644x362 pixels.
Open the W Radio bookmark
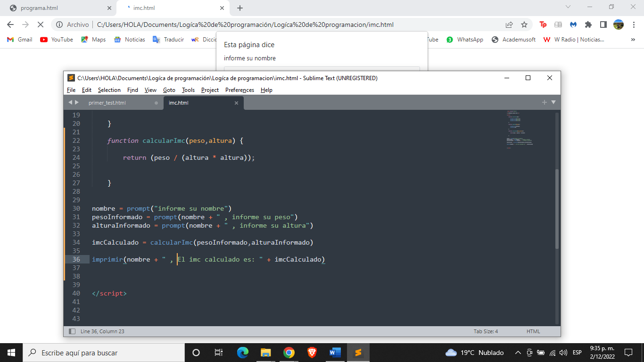point(574,40)
